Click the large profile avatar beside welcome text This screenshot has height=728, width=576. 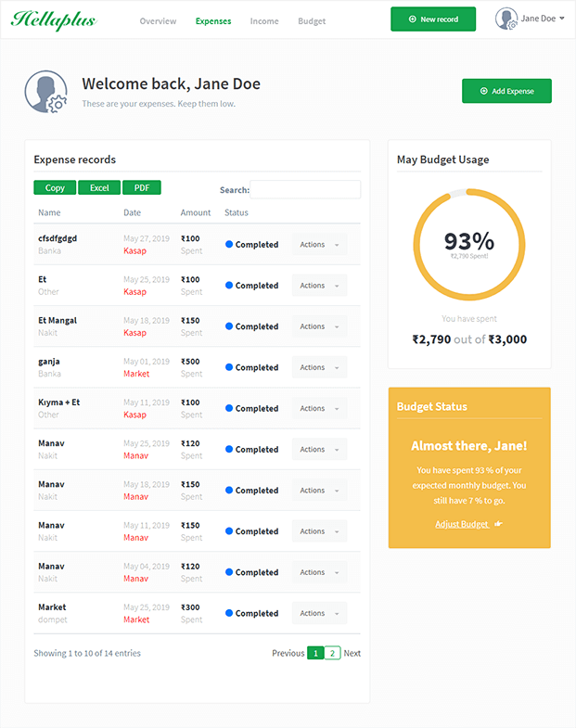point(45,92)
